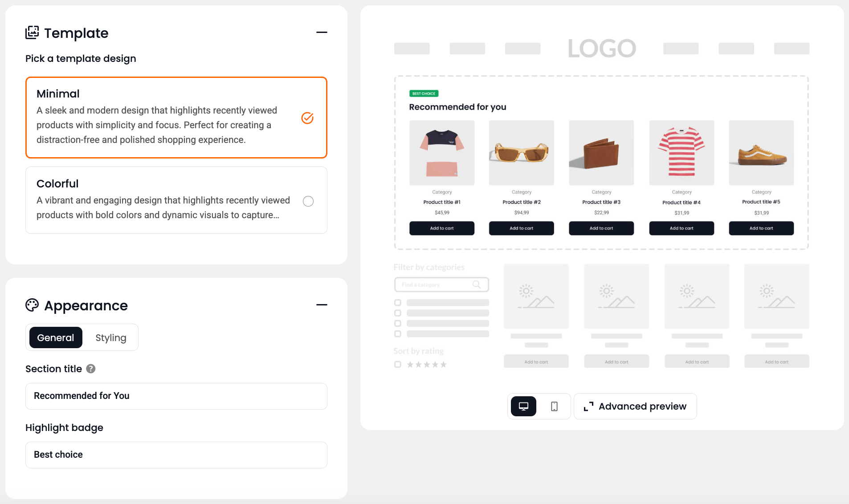Collapse the Template section
This screenshot has width=849, height=504.
[322, 33]
